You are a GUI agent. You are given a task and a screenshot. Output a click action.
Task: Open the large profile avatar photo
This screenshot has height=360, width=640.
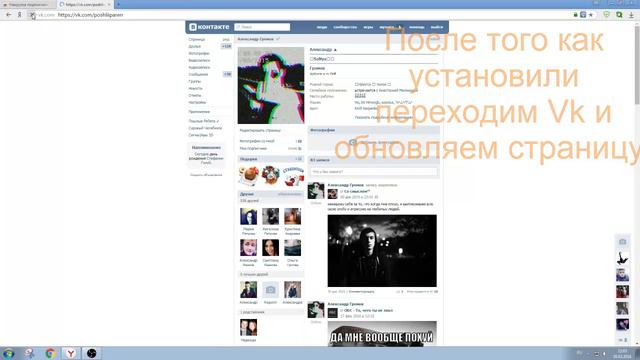pos(271,85)
